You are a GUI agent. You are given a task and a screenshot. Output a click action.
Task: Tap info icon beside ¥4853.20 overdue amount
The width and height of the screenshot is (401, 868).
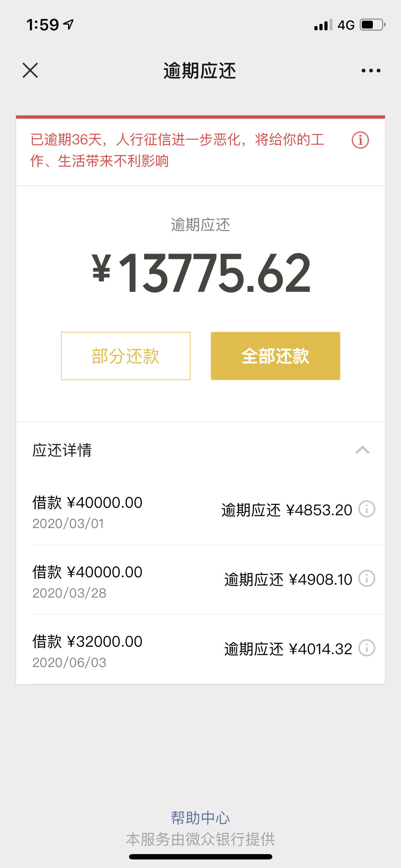366,509
